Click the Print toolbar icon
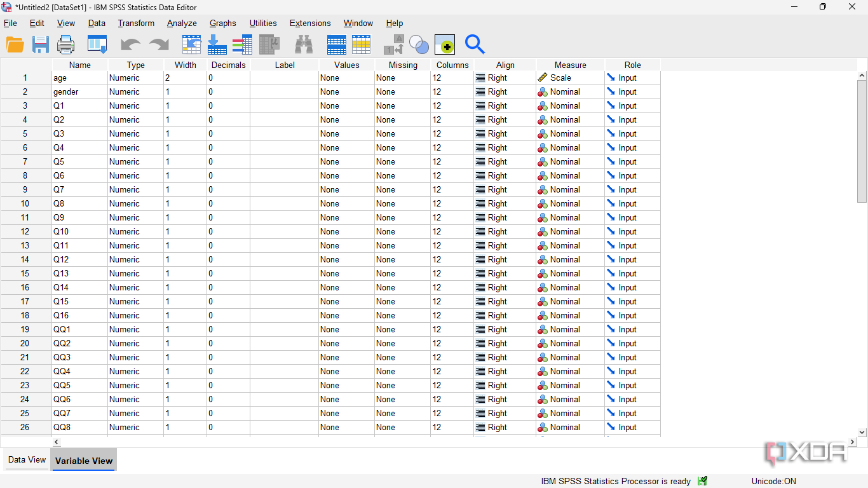The height and width of the screenshot is (488, 868). coord(66,44)
